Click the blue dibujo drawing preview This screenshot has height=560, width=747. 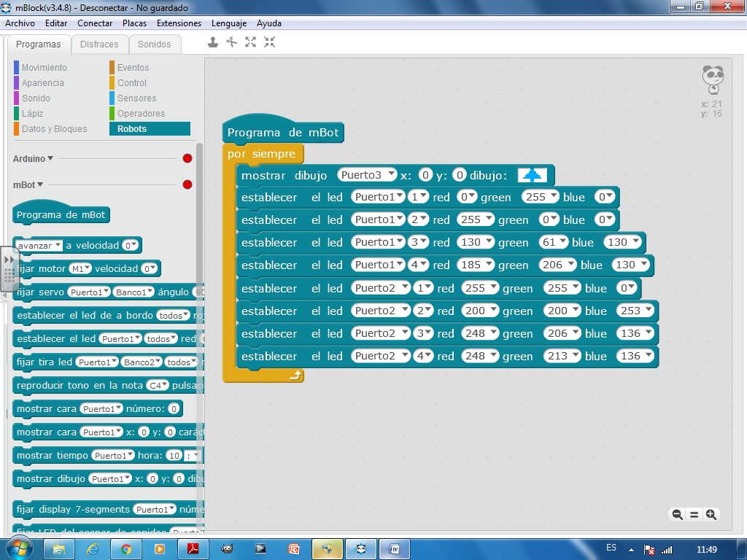[533, 175]
